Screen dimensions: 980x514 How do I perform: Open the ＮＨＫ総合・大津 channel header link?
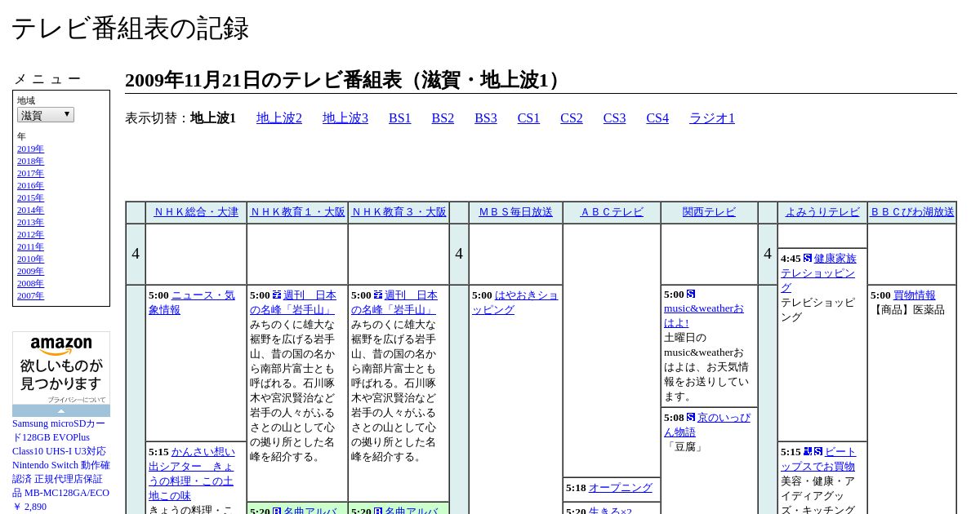pos(196,212)
